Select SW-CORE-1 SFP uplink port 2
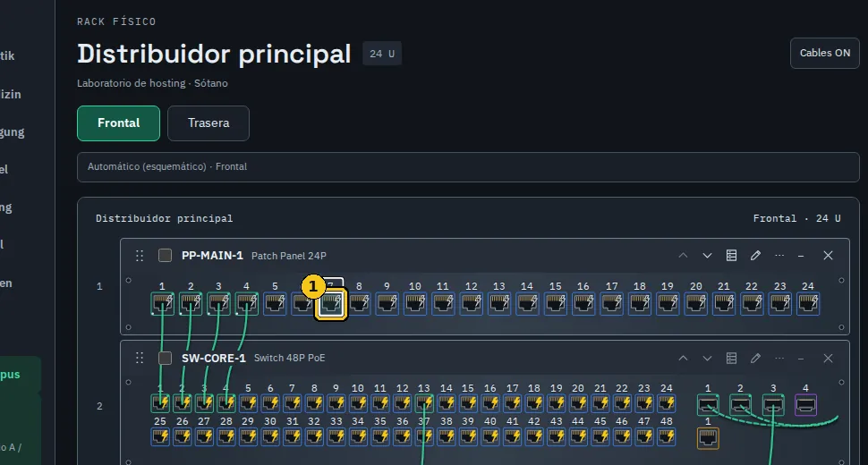 tap(740, 405)
